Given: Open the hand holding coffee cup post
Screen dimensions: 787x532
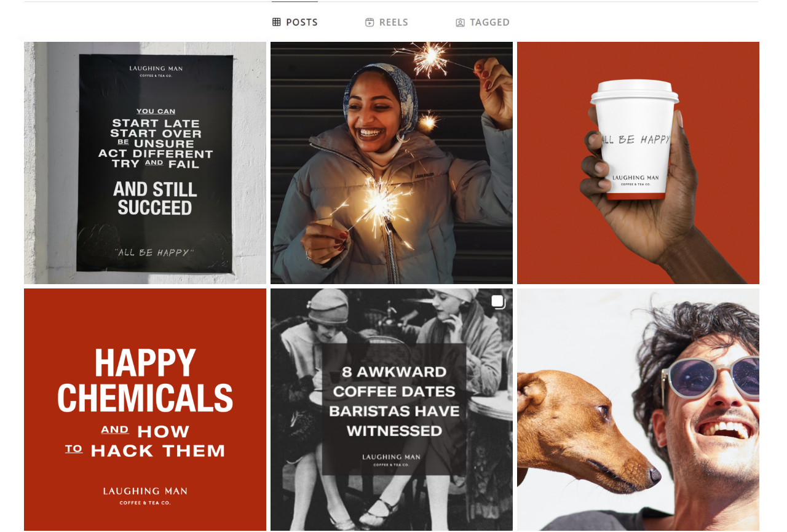Looking at the screenshot, I should [x=638, y=163].
